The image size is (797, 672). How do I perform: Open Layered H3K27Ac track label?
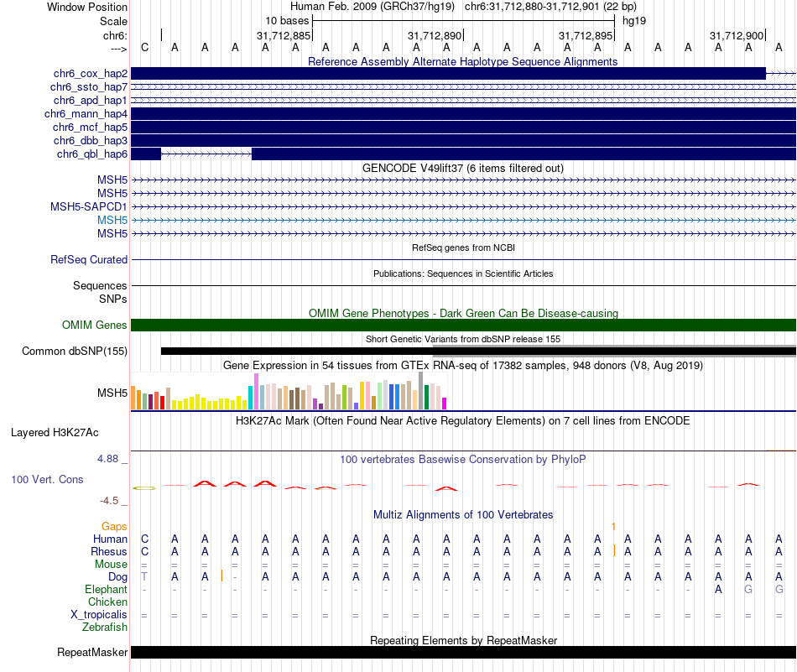coord(55,434)
